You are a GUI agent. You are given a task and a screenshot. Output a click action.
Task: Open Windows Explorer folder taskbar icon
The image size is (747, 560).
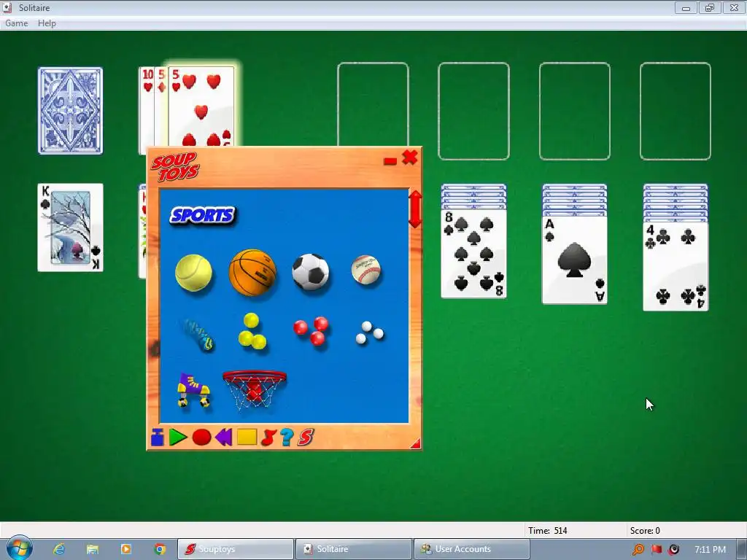(x=93, y=549)
